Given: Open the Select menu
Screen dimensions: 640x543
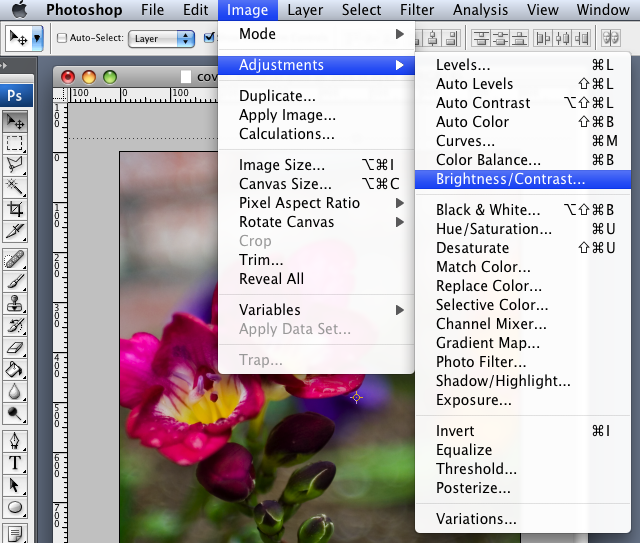Looking at the screenshot, I should click(x=361, y=10).
